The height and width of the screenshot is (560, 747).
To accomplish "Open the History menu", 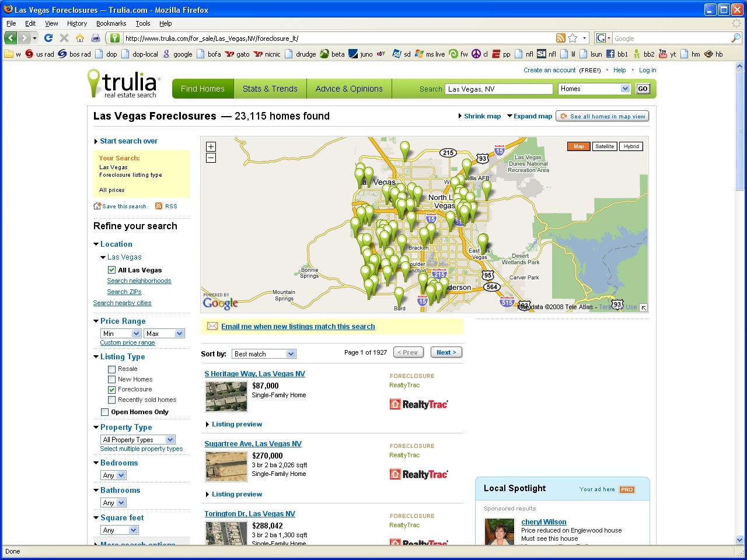I will click(x=76, y=23).
